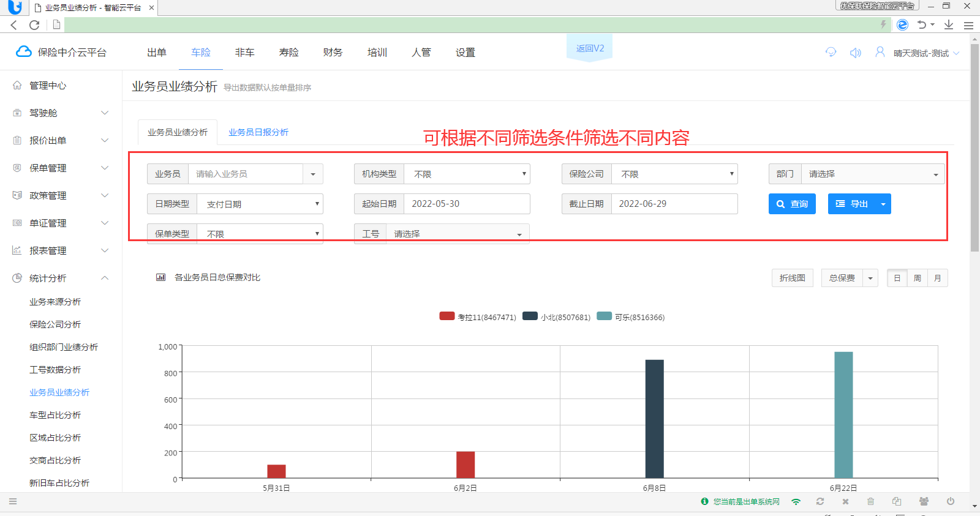Expand the 报表管理 sidebar chevron

(x=105, y=250)
